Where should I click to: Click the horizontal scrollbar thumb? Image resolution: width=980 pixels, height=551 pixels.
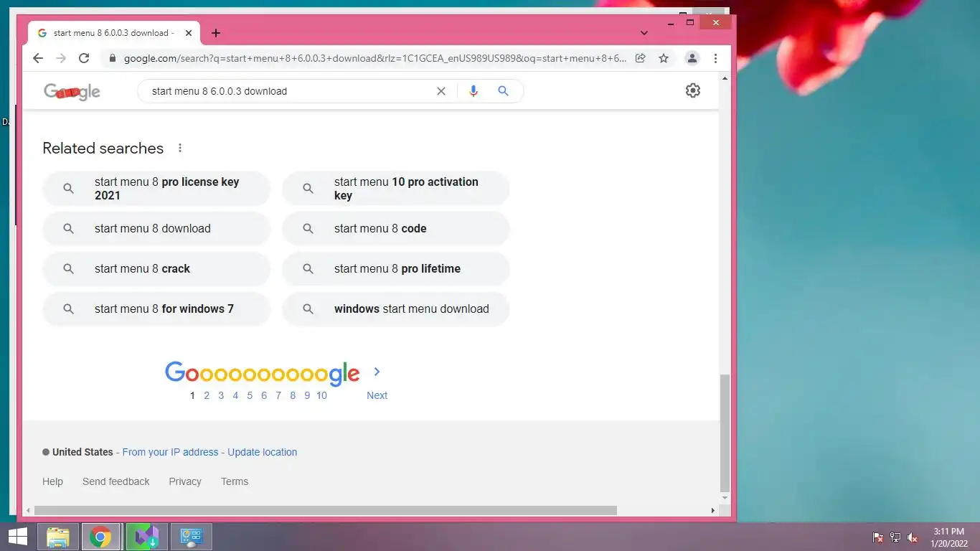pos(326,511)
